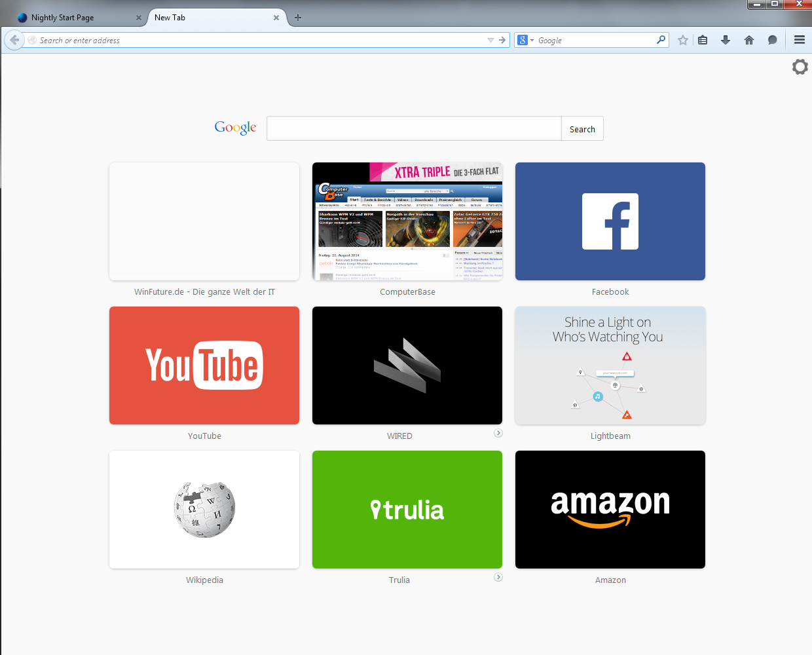
Task: Open the WinFuture.de tile
Action: pos(204,221)
